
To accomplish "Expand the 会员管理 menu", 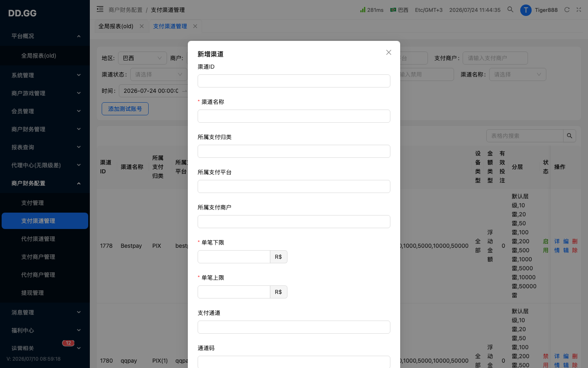I will (x=45, y=111).
